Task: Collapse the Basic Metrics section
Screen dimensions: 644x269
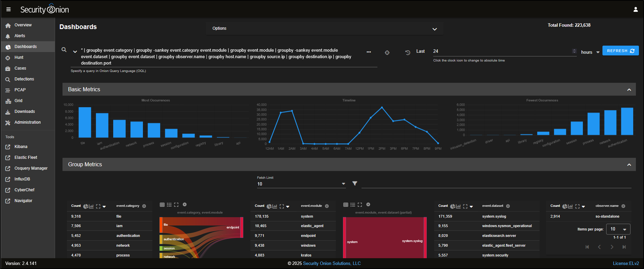Action: pyautogui.click(x=629, y=90)
